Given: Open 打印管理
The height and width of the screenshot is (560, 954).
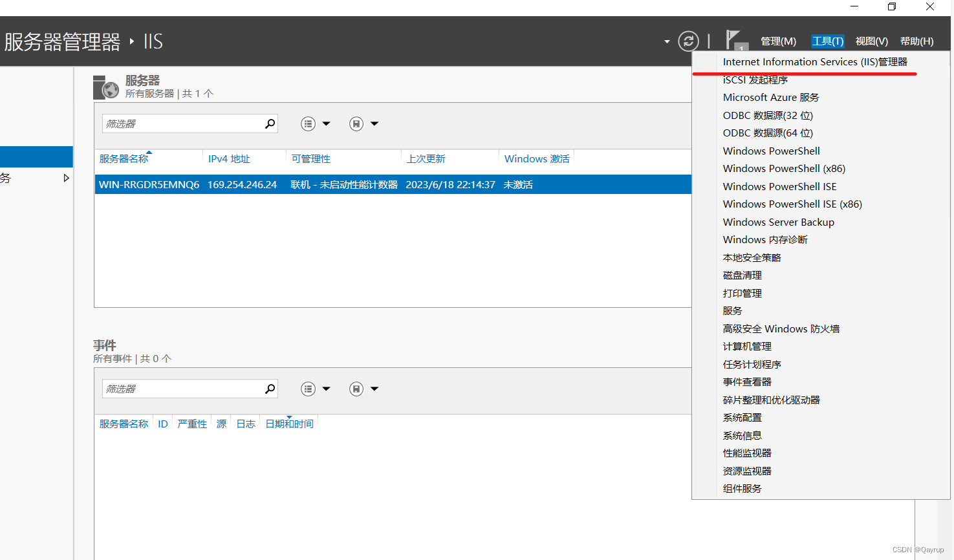Looking at the screenshot, I should tap(743, 293).
